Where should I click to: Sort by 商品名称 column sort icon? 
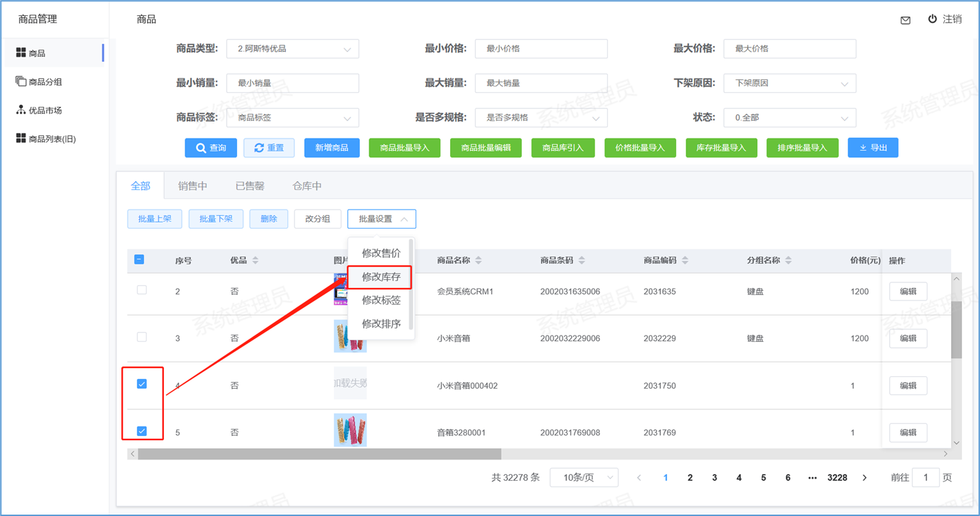[478, 260]
